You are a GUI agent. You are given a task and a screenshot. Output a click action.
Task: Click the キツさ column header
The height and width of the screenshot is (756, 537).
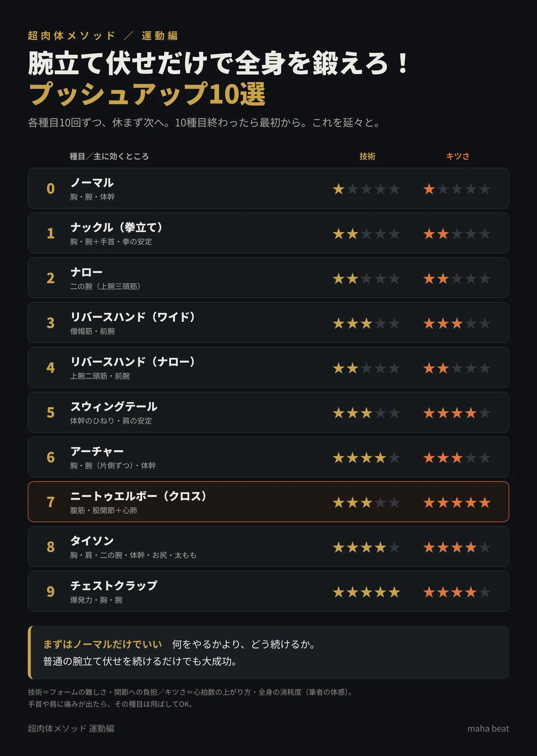[458, 156]
